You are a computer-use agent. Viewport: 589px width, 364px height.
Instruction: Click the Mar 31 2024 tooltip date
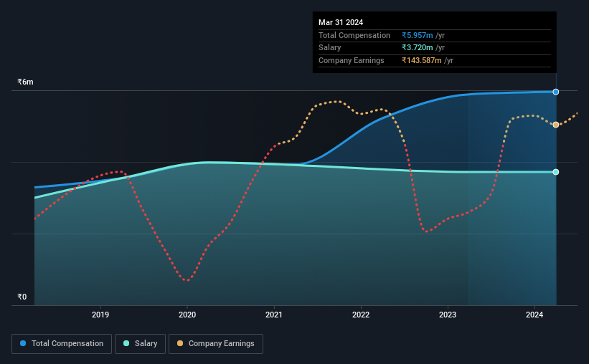tap(341, 22)
